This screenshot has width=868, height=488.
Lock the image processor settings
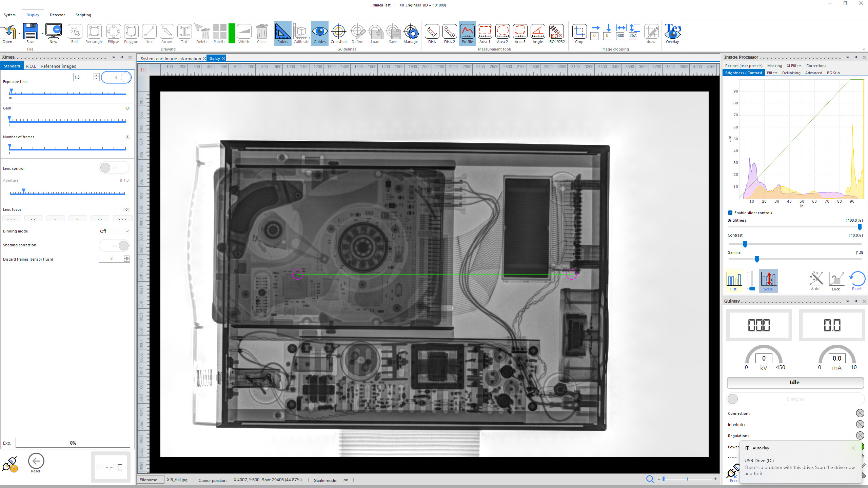tap(836, 281)
